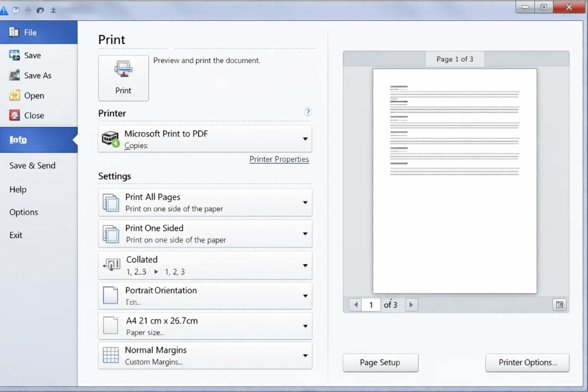Click the Printer Properties link
The width and height of the screenshot is (588, 392).
(x=279, y=159)
